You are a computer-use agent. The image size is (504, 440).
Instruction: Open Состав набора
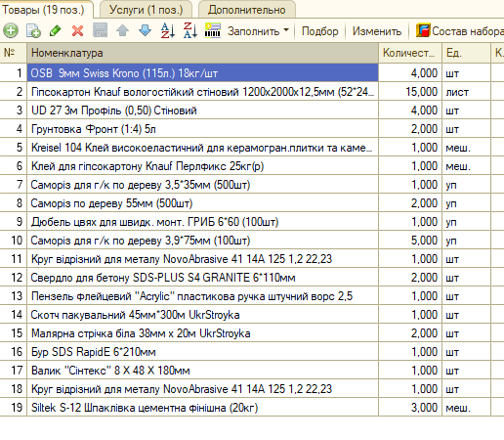[460, 31]
